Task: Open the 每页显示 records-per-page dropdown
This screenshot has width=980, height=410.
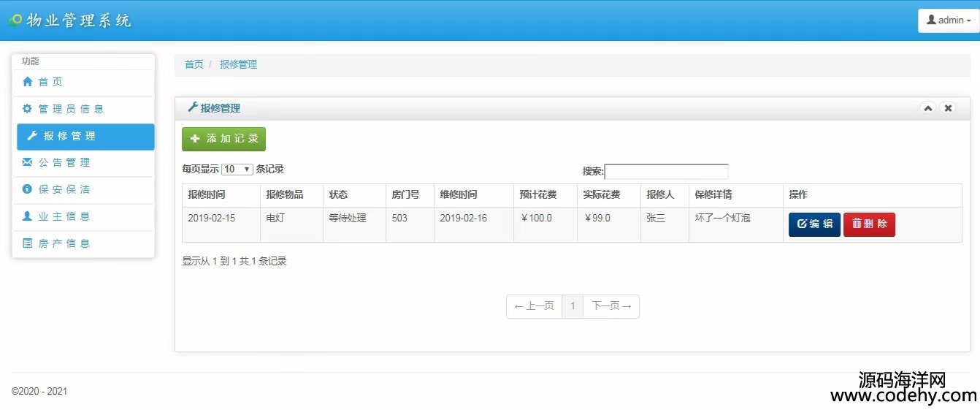Action: [x=237, y=170]
